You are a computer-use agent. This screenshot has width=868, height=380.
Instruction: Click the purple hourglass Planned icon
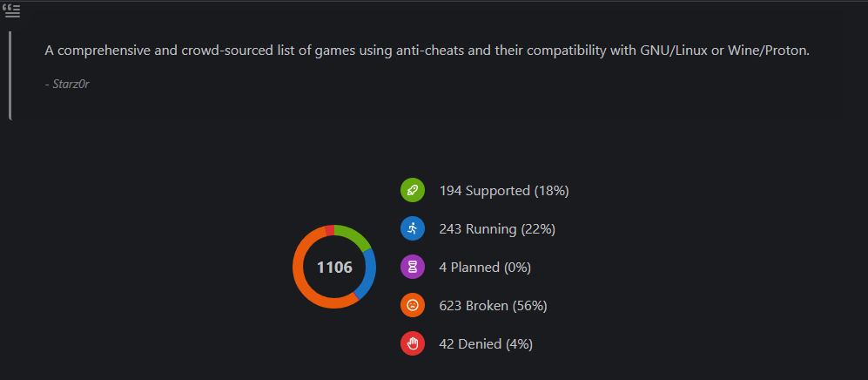413,268
